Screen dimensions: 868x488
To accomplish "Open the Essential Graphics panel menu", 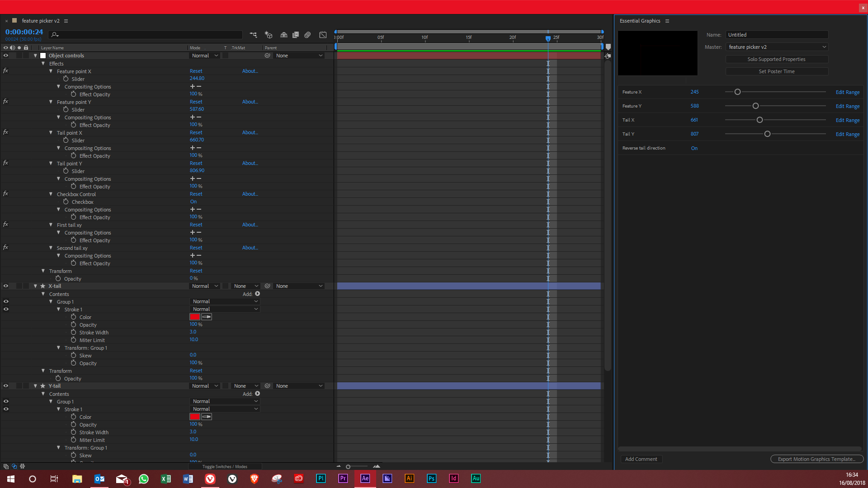I will (x=667, y=21).
